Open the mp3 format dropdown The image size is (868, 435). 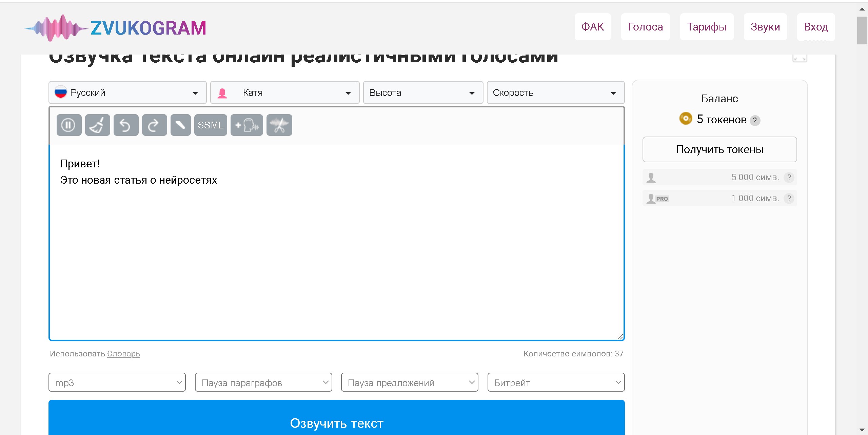[117, 382]
